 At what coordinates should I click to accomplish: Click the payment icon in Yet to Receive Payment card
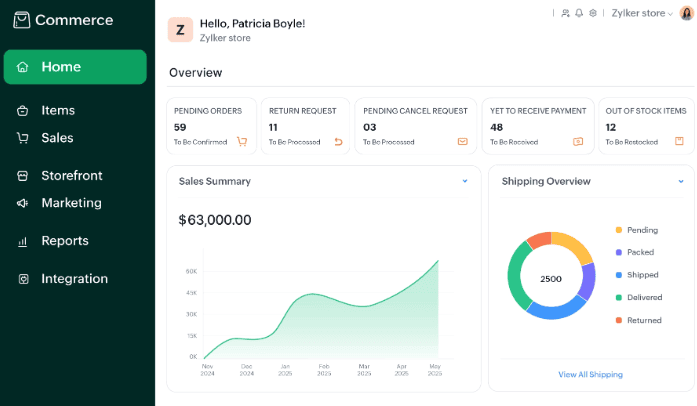coord(578,142)
